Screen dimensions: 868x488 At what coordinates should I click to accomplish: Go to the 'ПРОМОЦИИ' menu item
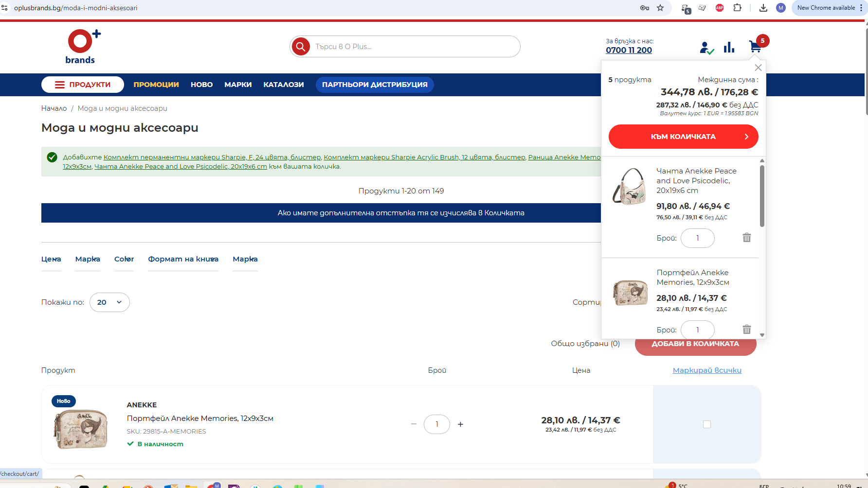coord(156,85)
